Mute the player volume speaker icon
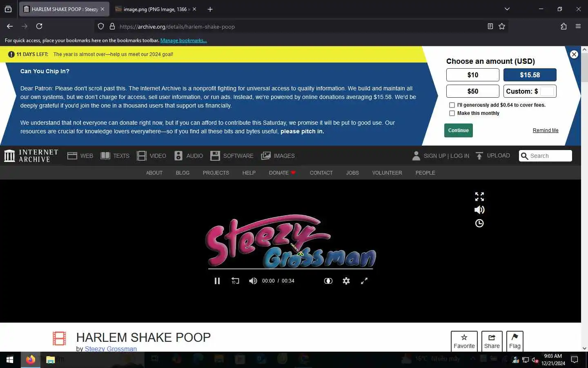Screen dimensions: 588x368 pyautogui.click(x=253, y=281)
